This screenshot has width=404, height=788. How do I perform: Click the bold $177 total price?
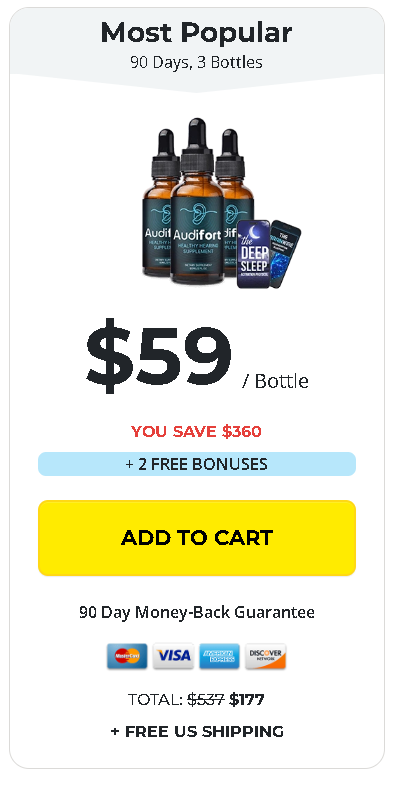coord(247,699)
